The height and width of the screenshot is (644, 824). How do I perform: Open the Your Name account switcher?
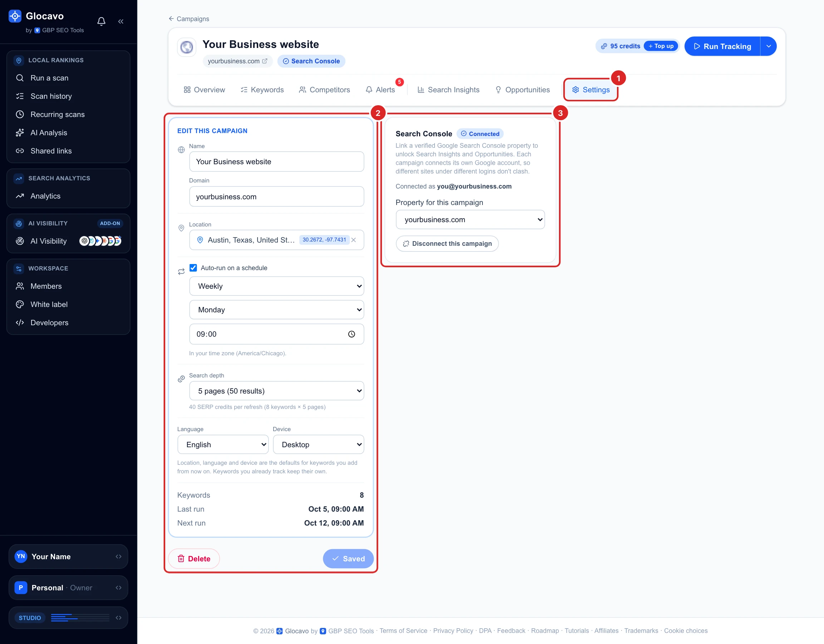pyautogui.click(x=68, y=556)
